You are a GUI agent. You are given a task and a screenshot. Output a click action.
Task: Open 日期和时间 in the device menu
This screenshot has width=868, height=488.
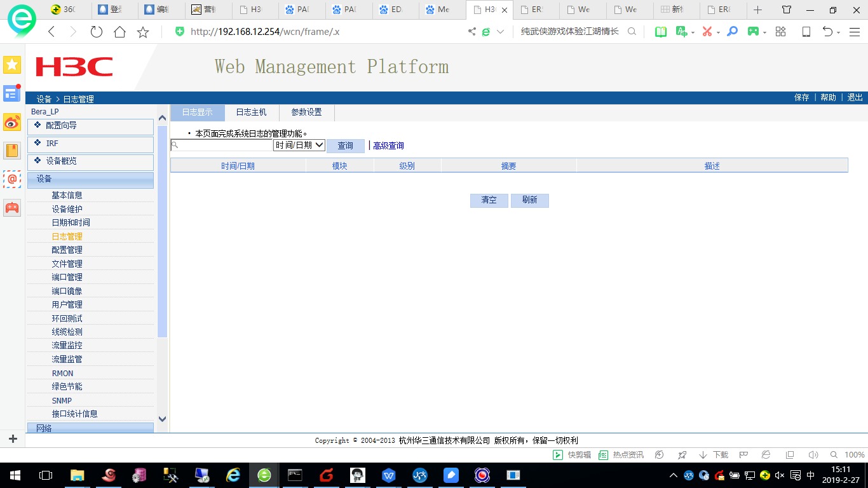click(x=71, y=223)
